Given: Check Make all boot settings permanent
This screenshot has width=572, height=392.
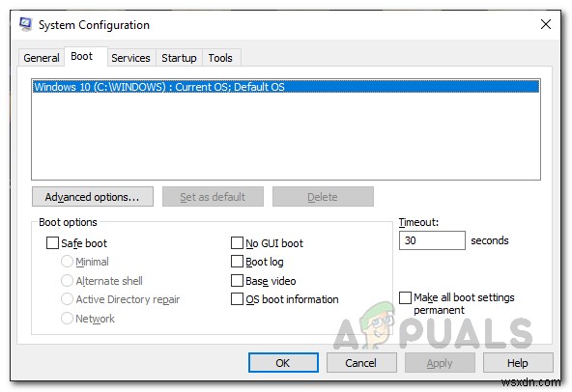Looking at the screenshot, I should [405, 297].
